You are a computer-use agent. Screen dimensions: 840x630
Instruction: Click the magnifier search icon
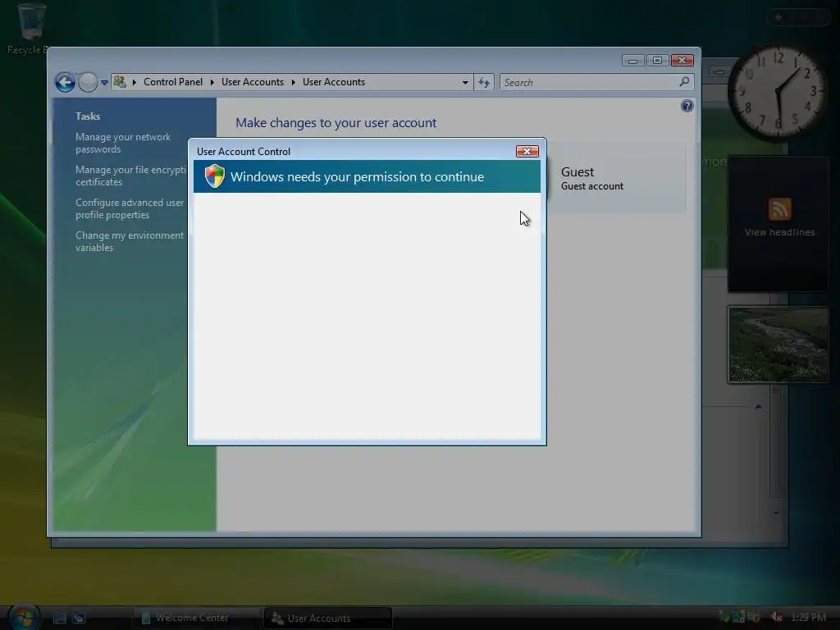coord(684,82)
